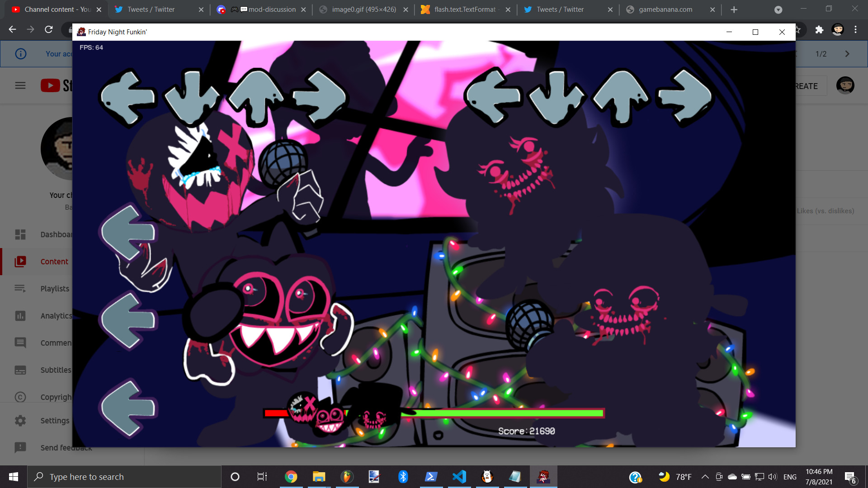Viewport: 868px width, 488px height.
Task: Go back in browser history
Action: coord(12,29)
